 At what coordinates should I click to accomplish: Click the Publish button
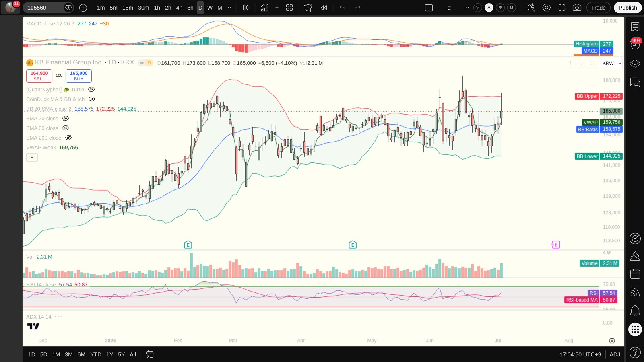[x=627, y=8]
